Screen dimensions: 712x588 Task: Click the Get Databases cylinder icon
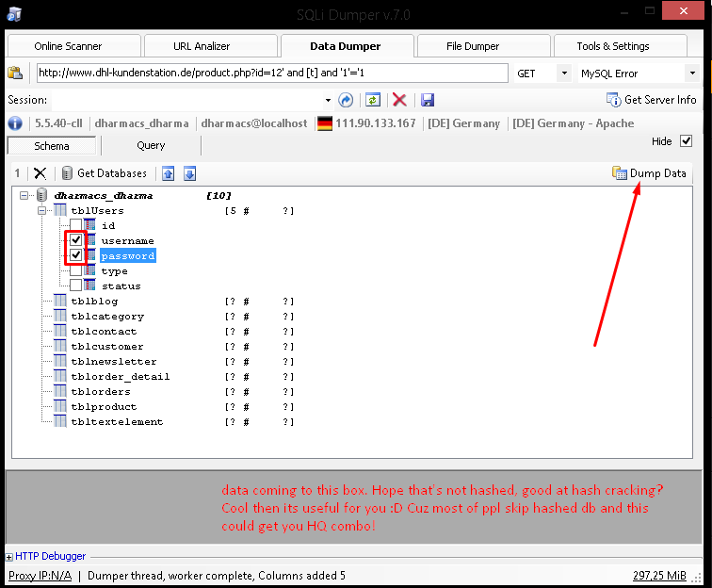(67, 173)
